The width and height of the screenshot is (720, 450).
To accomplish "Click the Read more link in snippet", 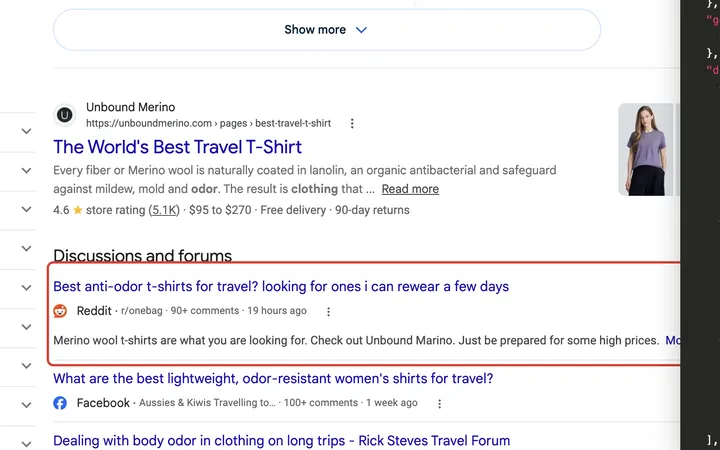I will (410, 189).
